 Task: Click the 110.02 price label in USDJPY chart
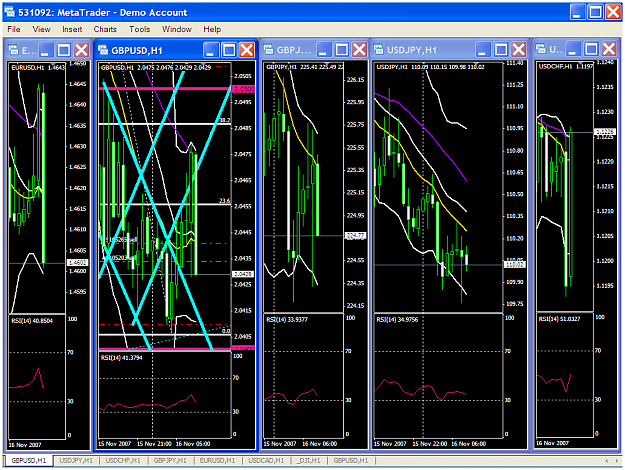point(515,264)
